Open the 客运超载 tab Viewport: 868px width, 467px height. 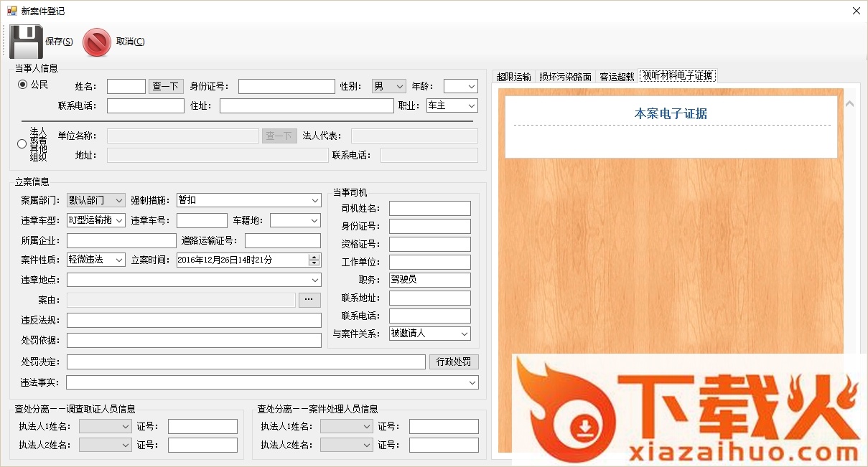(617, 76)
